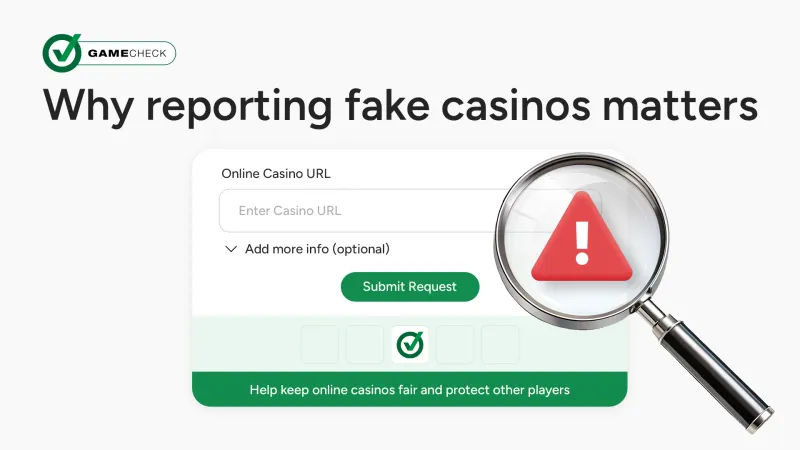Open the "Add more info (optional)" label
The image size is (800, 450).
pos(317,249)
